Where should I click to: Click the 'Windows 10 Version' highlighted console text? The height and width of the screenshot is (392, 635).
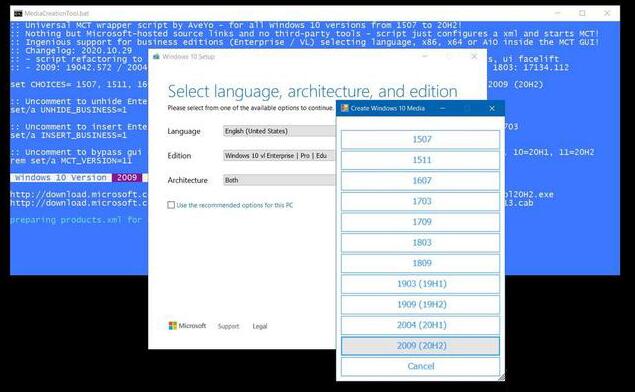(61, 177)
